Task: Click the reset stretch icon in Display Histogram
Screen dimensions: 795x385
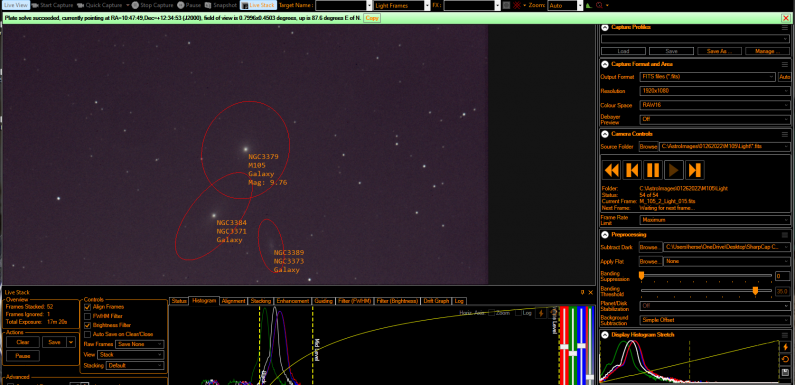Action: coord(785,360)
